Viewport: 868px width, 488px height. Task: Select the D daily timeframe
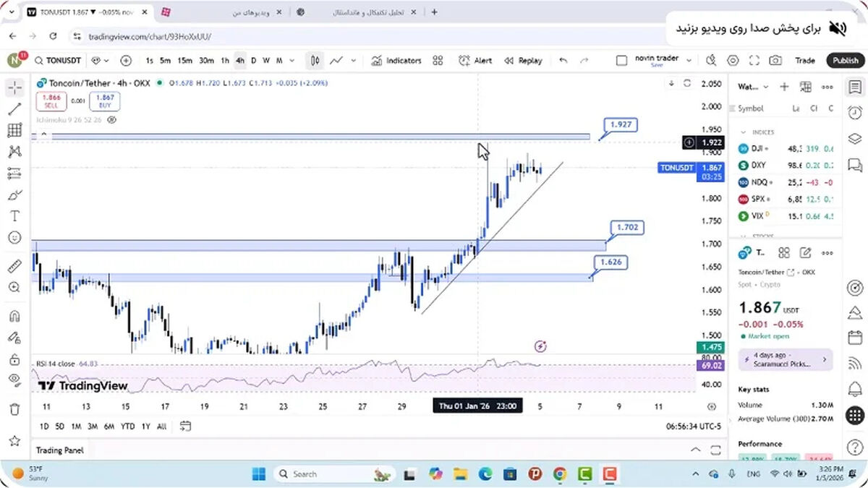[x=253, y=61]
